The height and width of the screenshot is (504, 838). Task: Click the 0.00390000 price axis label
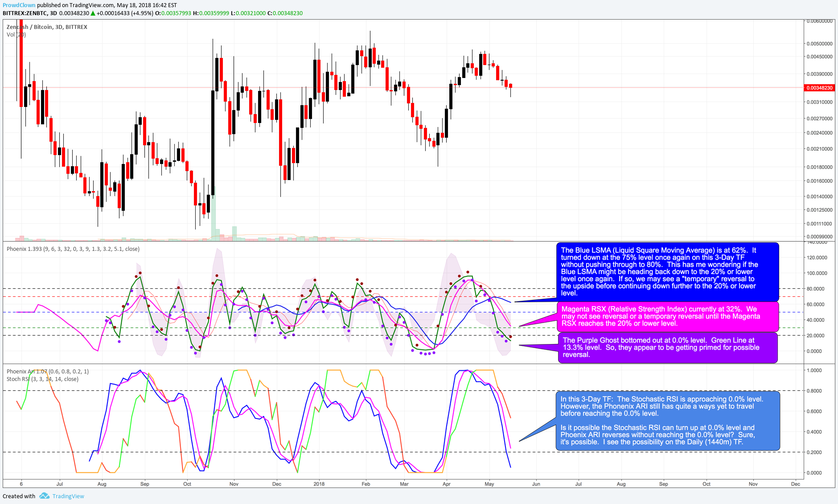pos(819,74)
